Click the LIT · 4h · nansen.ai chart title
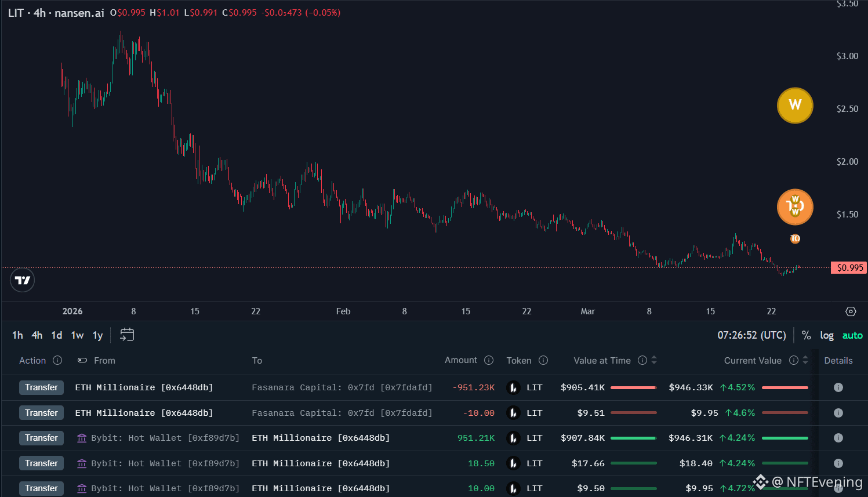This screenshot has width=868, height=497. coord(56,13)
